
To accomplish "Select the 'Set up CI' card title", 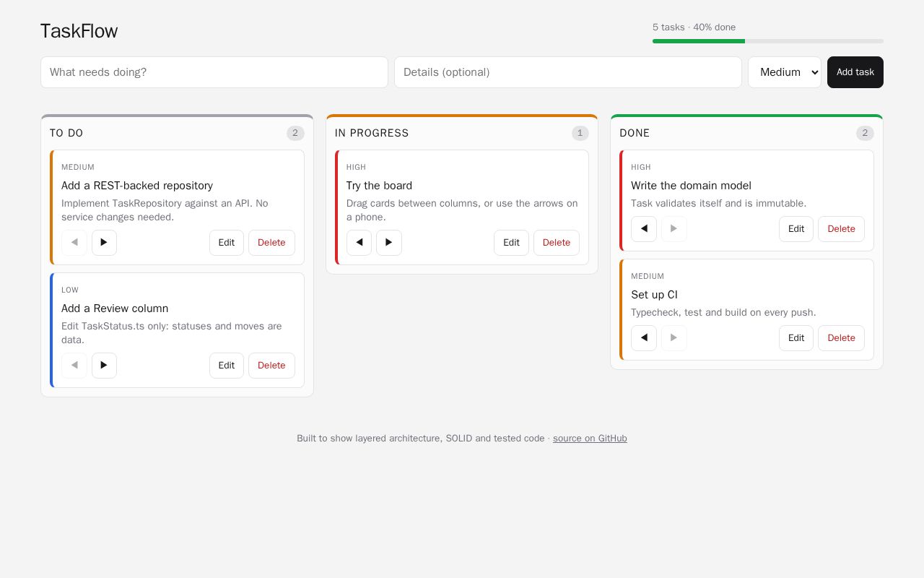I will point(654,295).
